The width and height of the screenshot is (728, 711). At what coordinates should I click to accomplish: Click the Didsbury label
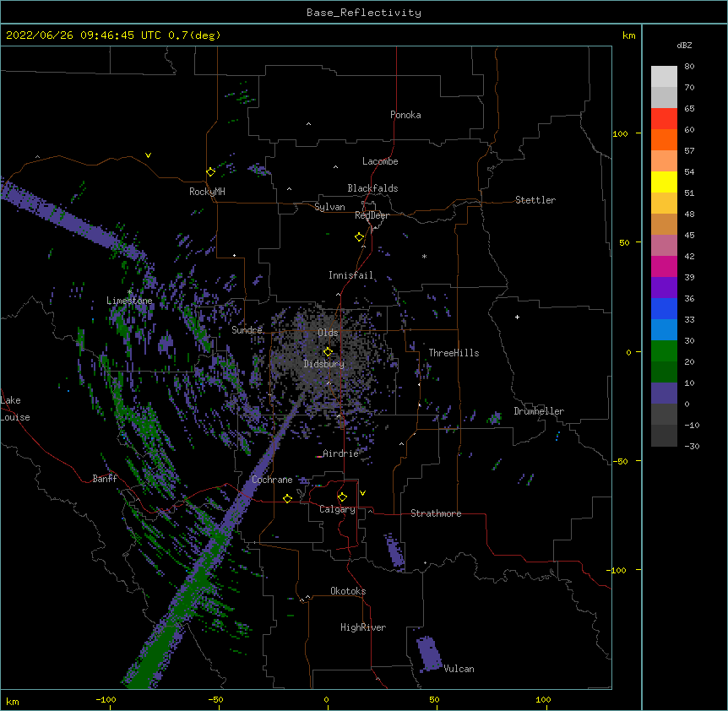323,364
